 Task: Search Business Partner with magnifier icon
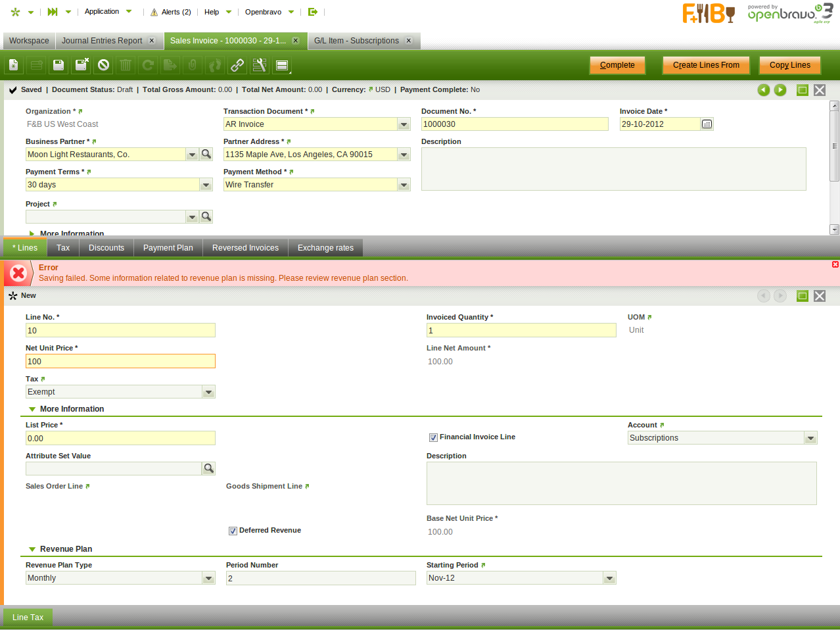(x=206, y=155)
